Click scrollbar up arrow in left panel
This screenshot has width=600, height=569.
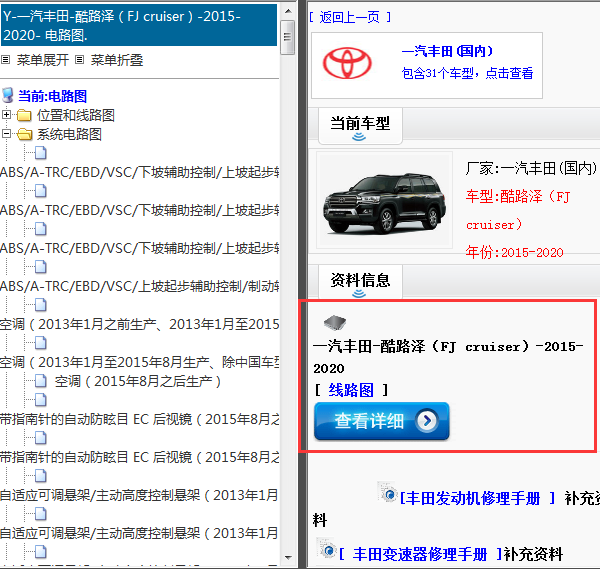pos(289,11)
